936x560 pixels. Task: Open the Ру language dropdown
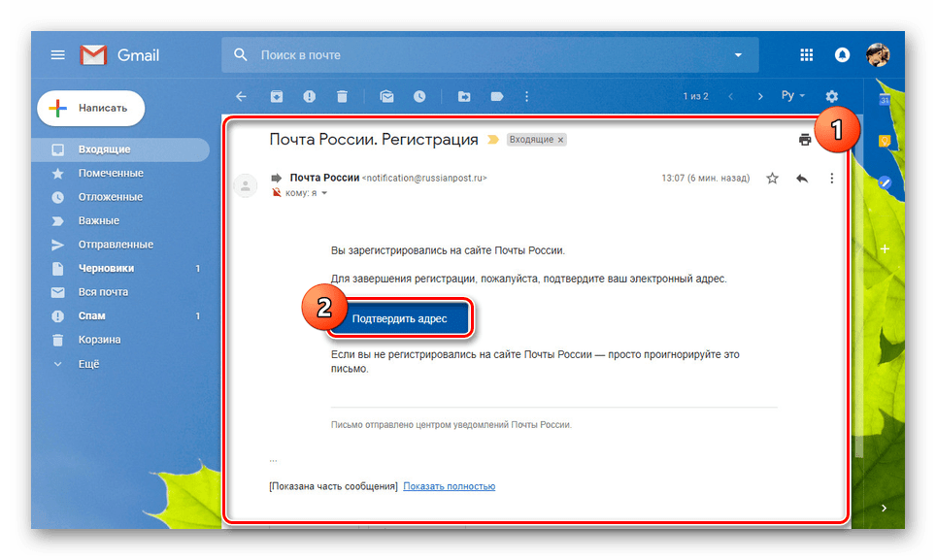(792, 96)
